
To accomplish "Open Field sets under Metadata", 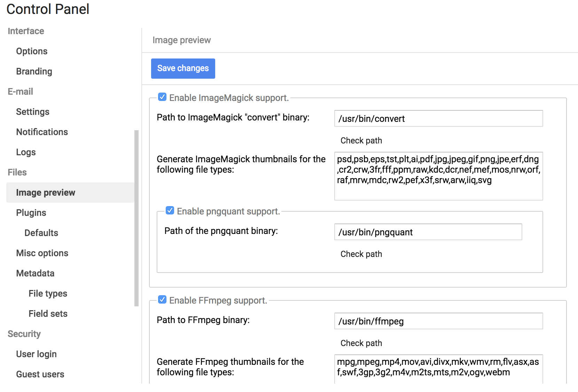I will click(48, 314).
